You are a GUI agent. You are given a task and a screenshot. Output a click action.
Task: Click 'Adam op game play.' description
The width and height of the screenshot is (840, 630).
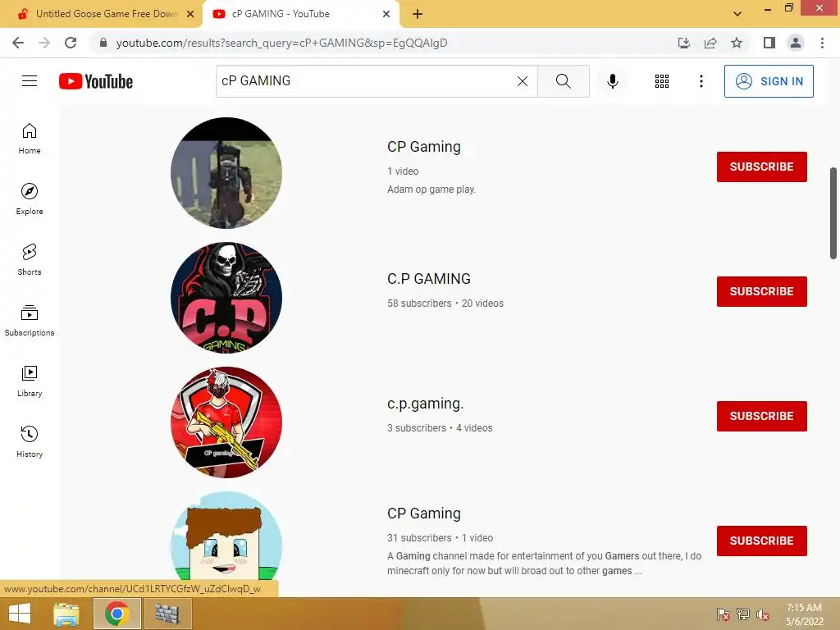431,189
